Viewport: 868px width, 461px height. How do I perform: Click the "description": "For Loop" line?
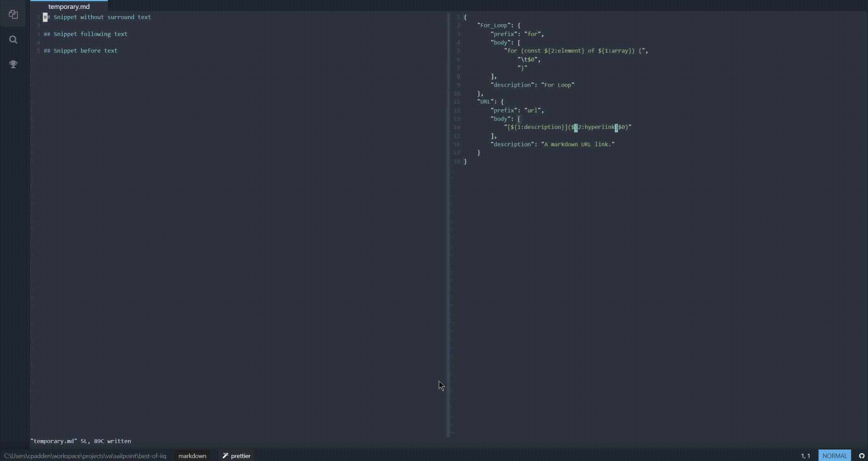tap(533, 85)
